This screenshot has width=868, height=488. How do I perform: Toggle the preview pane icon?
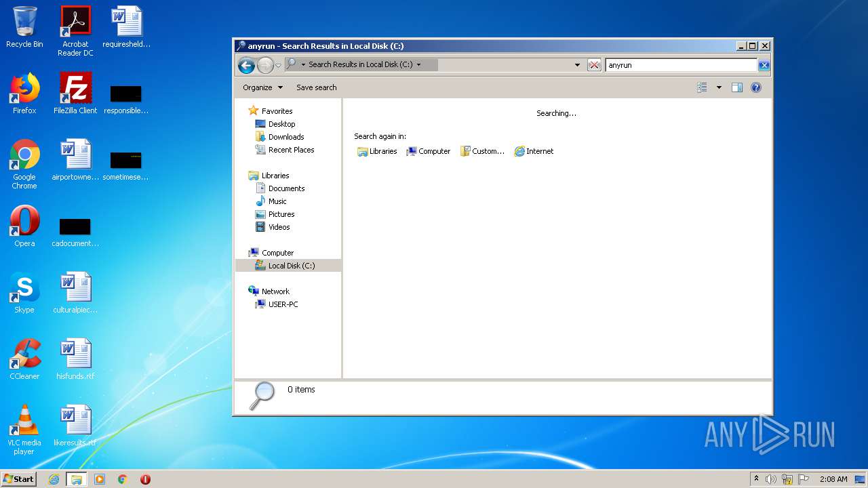pos(737,87)
